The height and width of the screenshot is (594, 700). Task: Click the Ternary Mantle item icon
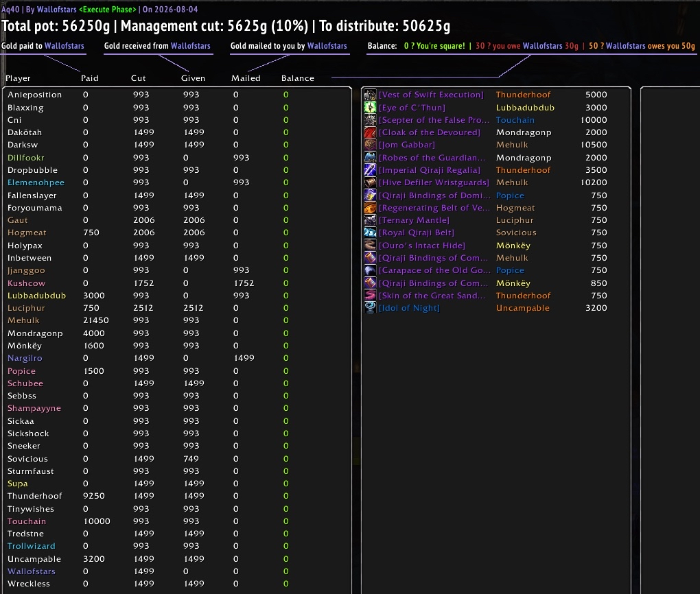(370, 220)
